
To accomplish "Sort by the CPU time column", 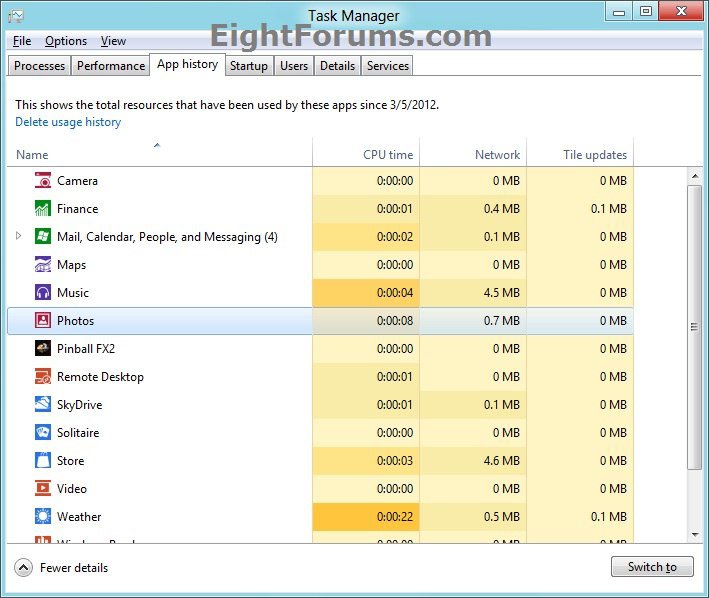I will pos(388,155).
